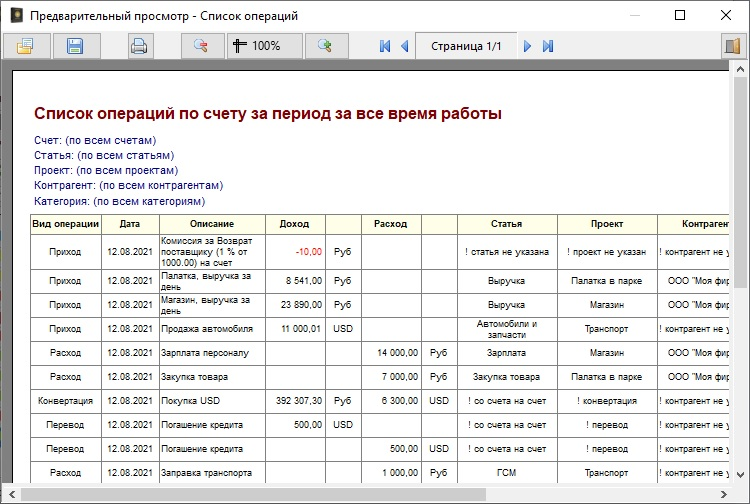Click the 'Продажа автомобиля' description cell
750x504 pixels.
click(x=212, y=329)
